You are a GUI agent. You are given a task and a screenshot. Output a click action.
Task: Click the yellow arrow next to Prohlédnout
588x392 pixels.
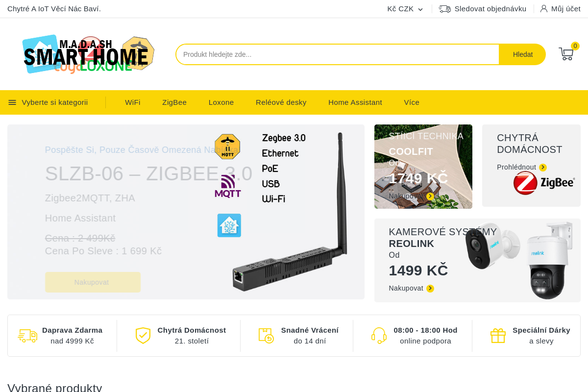coord(543,168)
